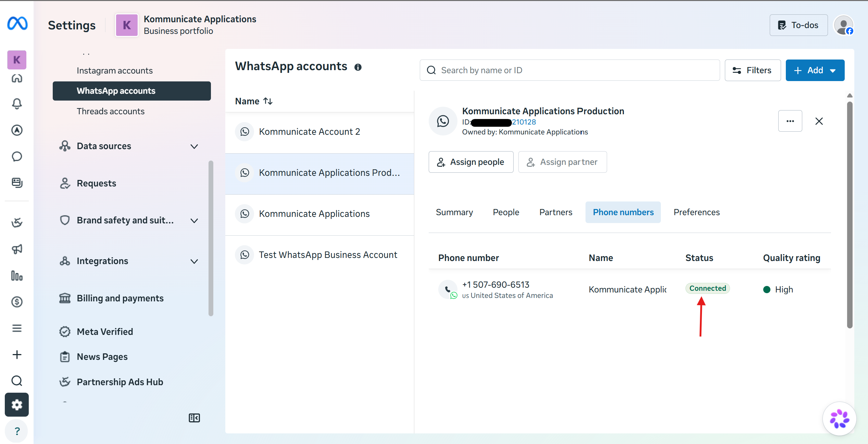Open Threads accounts in sidebar

pyautogui.click(x=132, y=111)
